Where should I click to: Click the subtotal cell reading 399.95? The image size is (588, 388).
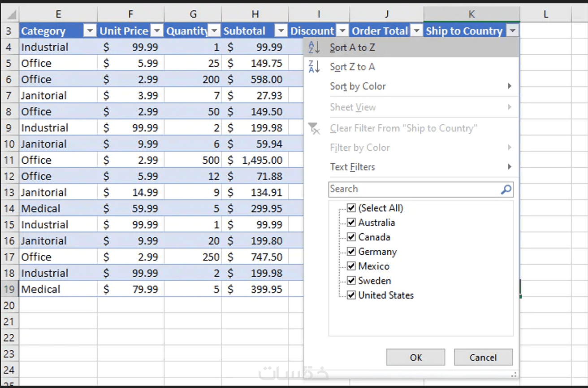pyautogui.click(x=255, y=289)
